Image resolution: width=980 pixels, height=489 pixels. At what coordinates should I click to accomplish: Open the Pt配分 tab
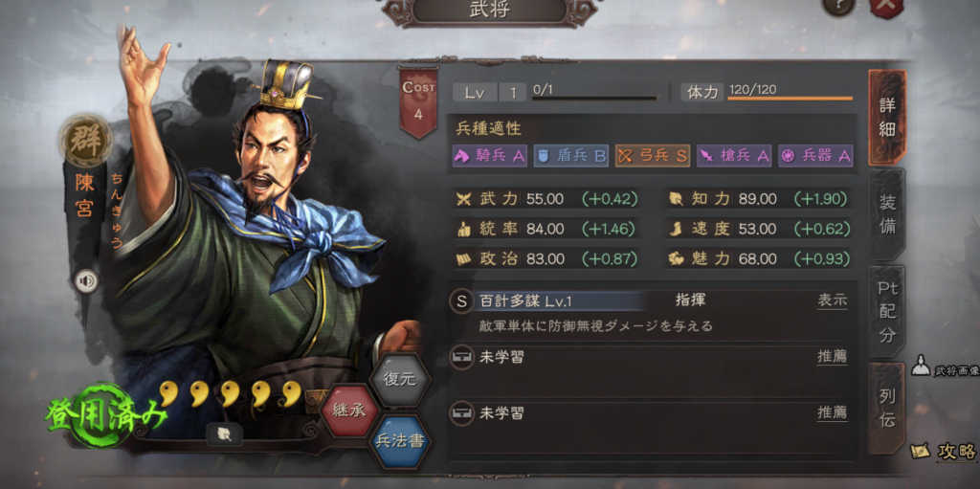[x=887, y=312]
